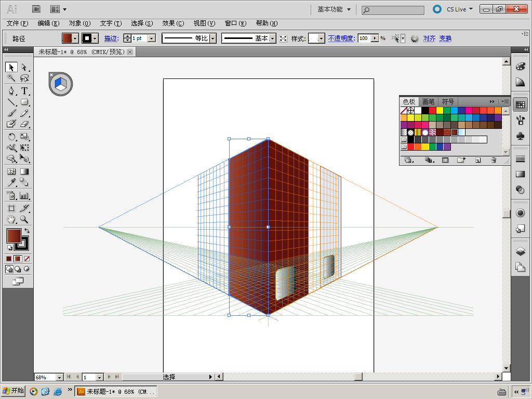Screen dimensions: 532x399
Task: Click the 变换 link in control bar
Action: [x=445, y=38]
